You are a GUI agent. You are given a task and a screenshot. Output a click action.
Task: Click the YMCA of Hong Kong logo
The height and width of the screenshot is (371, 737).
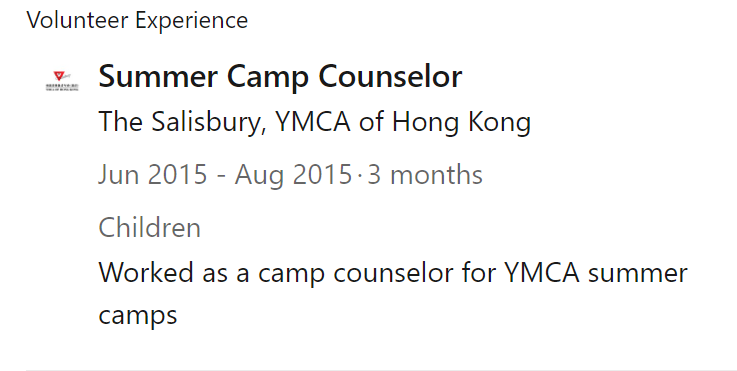[x=63, y=81]
